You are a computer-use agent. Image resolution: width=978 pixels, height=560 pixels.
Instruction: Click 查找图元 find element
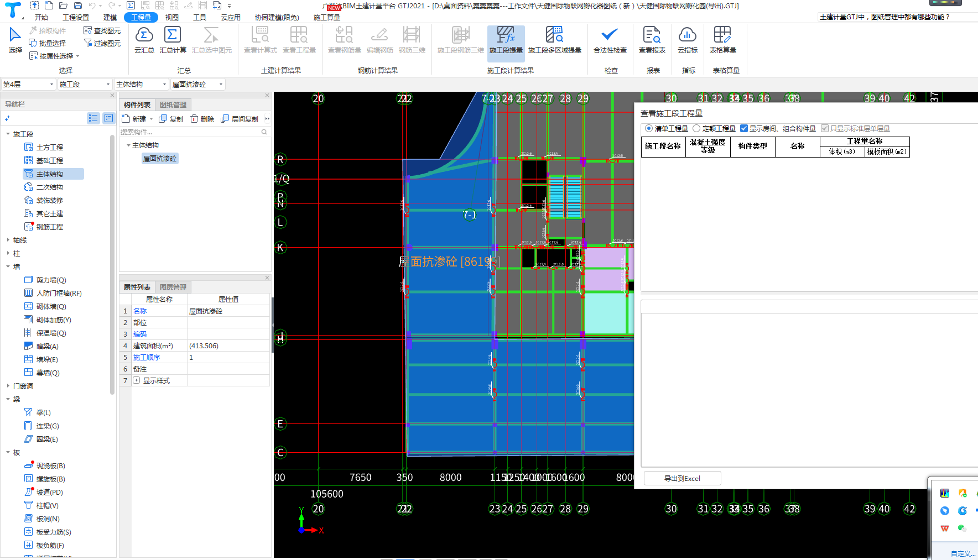coord(102,30)
